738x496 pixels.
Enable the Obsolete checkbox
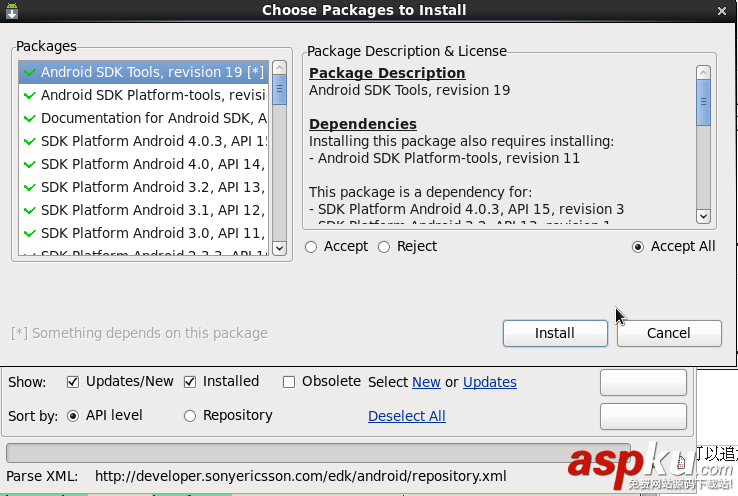pyautogui.click(x=289, y=382)
